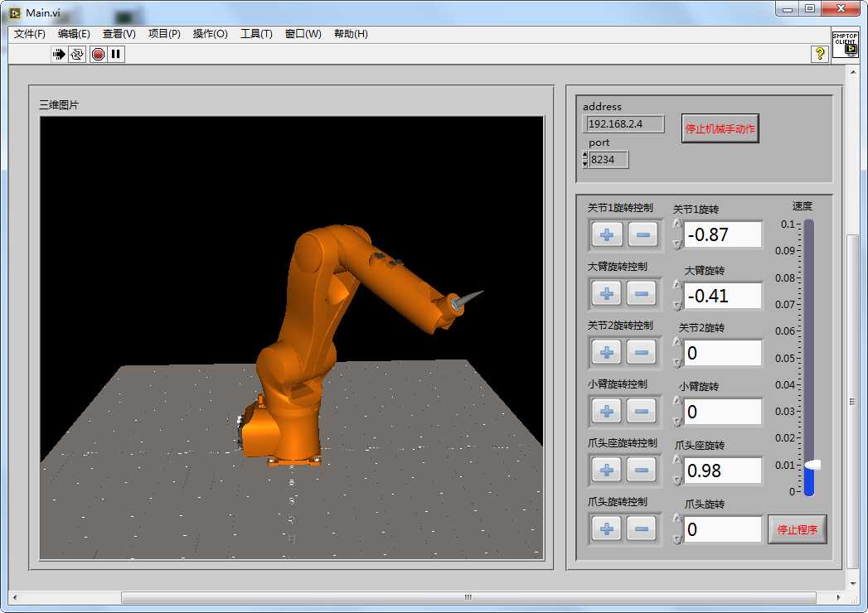Set 速度 slider at the 0.05 mark
868x613 pixels.
tap(809, 358)
